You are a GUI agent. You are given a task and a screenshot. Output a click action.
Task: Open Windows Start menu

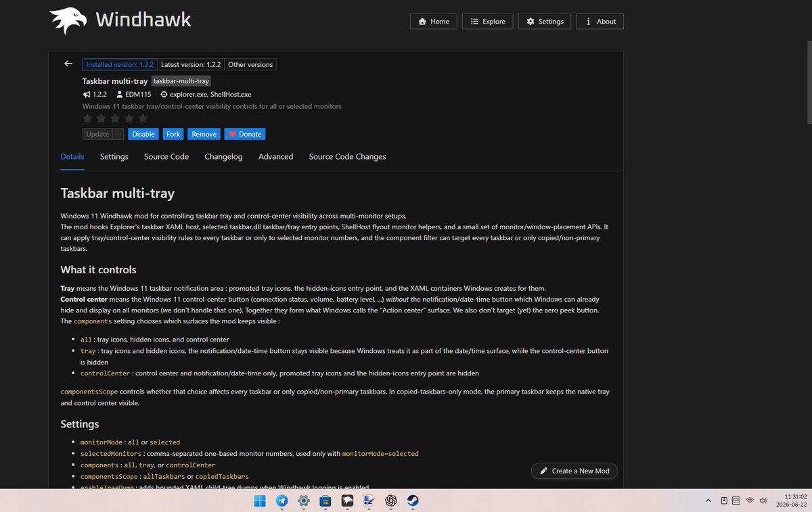[x=260, y=501]
